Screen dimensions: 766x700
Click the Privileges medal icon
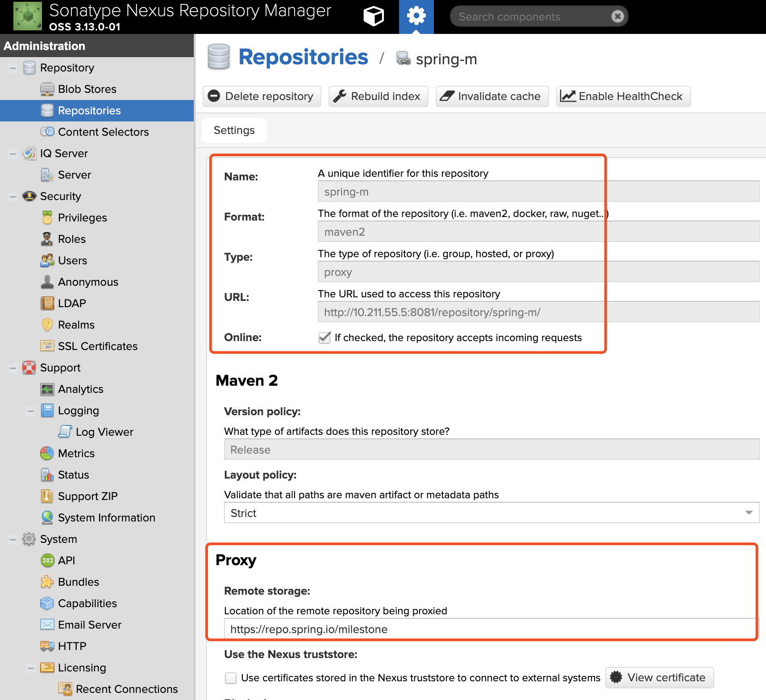pyautogui.click(x=47, y=218)
